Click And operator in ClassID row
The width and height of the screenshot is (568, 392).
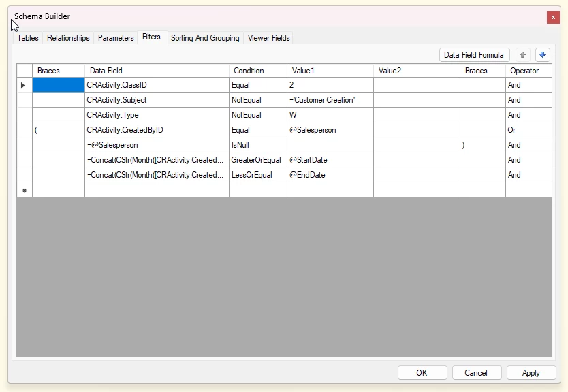(x=528, y=85)
